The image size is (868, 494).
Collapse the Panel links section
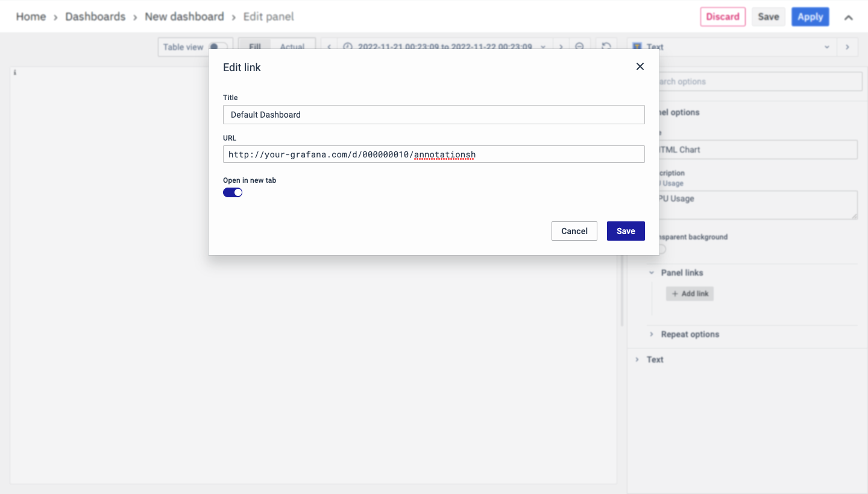click(652, 273)
